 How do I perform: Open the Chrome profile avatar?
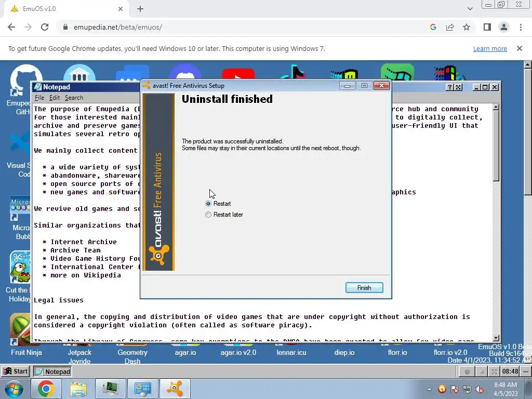point(504,27)
